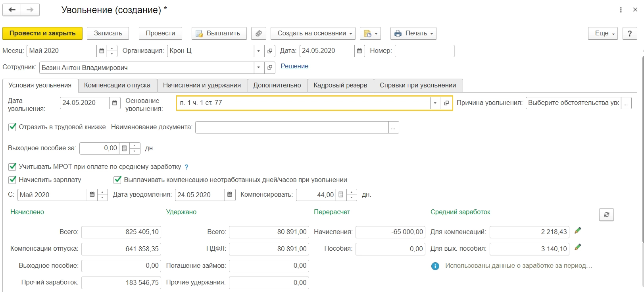Click the back navigation arrow
Image resolution: width=644 pixels, height=292 pixels.
coord(12,10)
